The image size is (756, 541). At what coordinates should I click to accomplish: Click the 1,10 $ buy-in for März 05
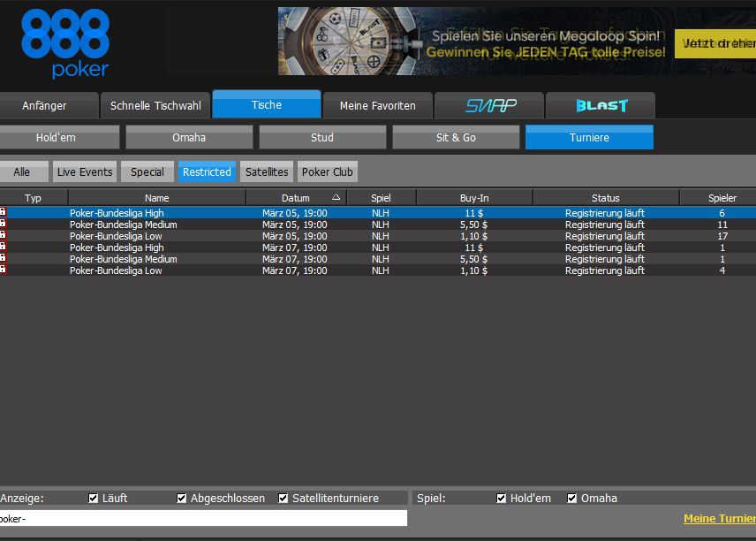click(x=473, y=236)
